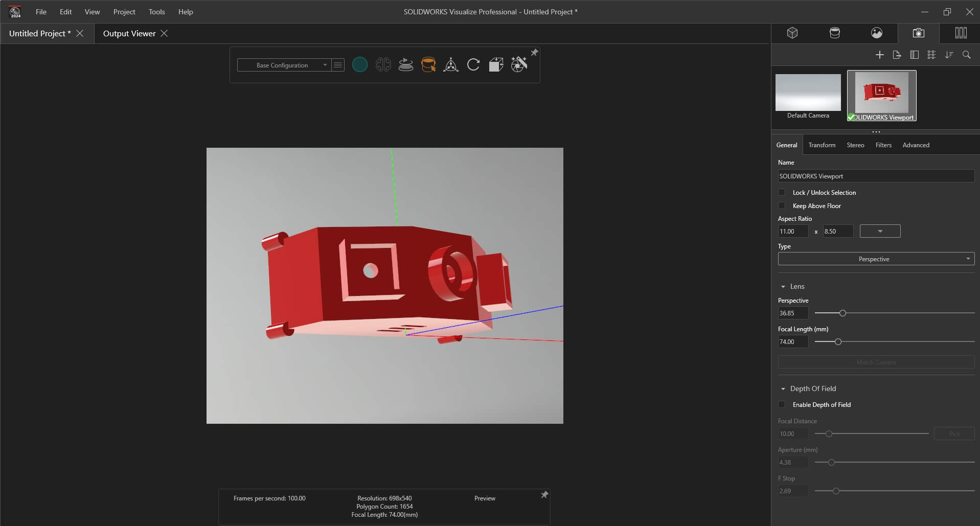Select the orange appearance selection tool

click(428, 65)
